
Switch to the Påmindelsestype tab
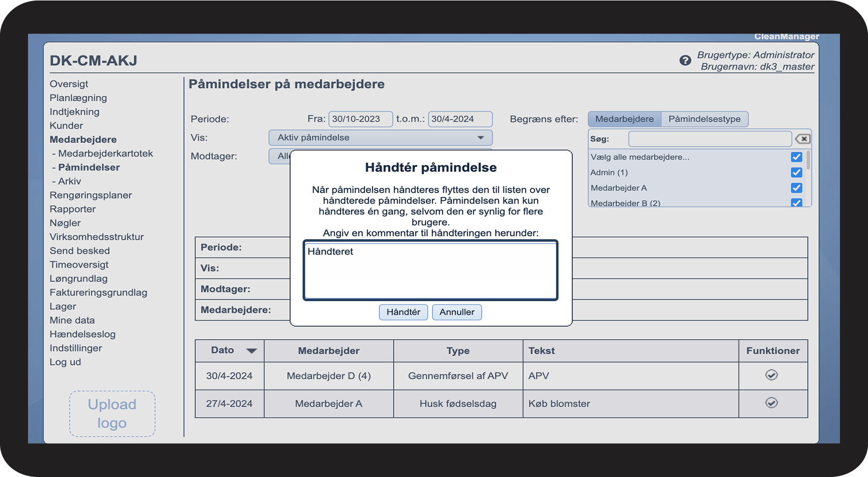pyautogui.click(x=704, y=119)
